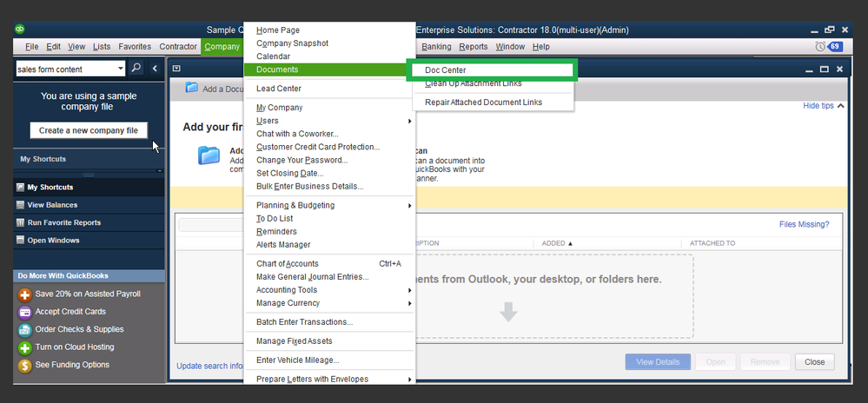The width and height of the screenshot is (868, 403).
Task: Select Doc Center submenu item
Action: 493,70
